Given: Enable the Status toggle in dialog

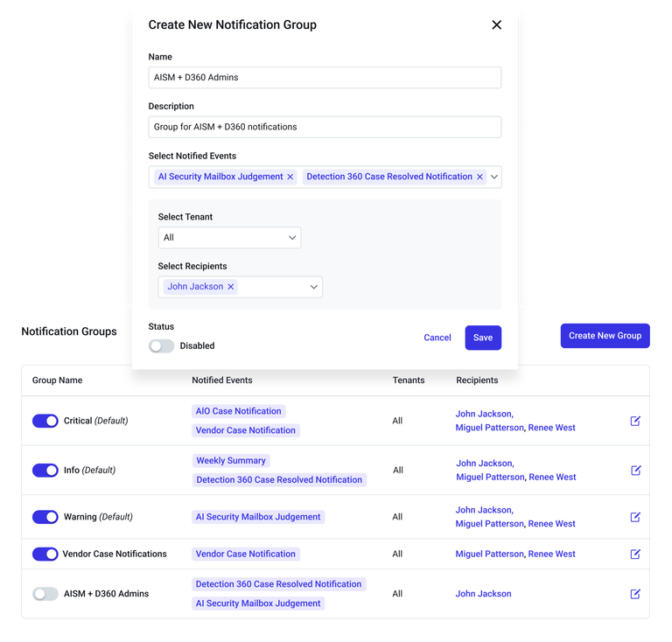Looking at the screenshot, I should point(161,345).
